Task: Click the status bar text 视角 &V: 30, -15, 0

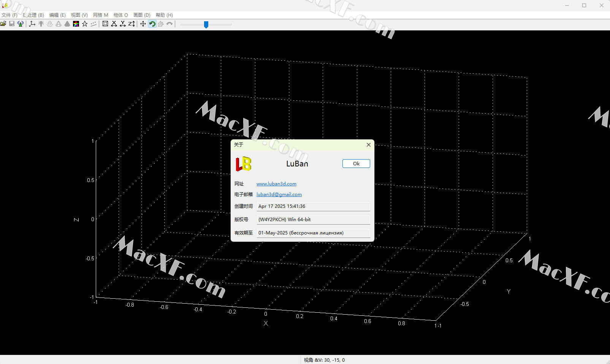Action: click(324, 360)
